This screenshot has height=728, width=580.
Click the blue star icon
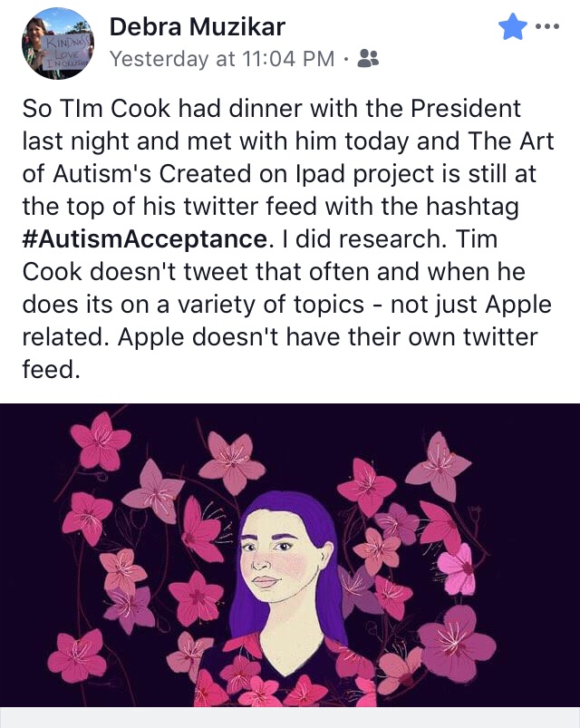click(513, 28)
